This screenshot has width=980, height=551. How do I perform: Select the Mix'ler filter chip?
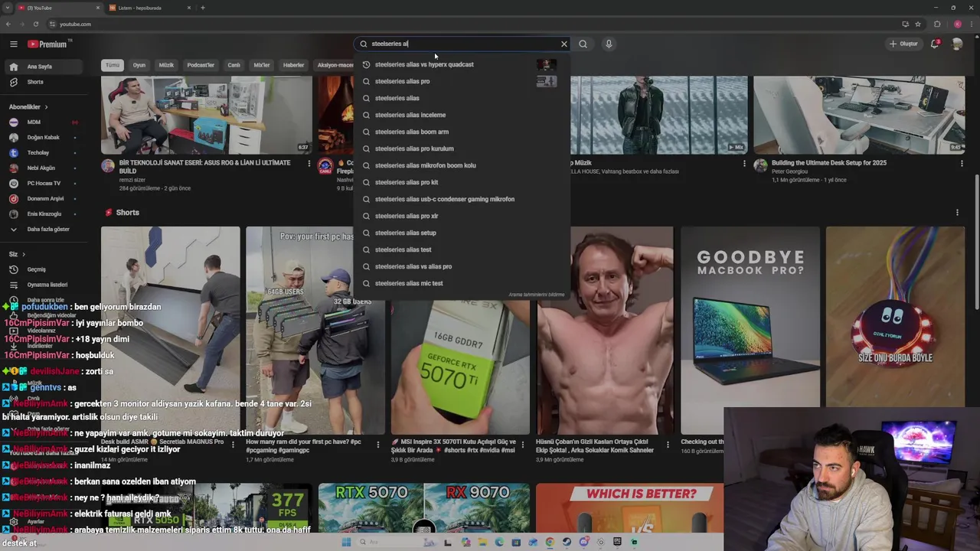tap(262, 65)
